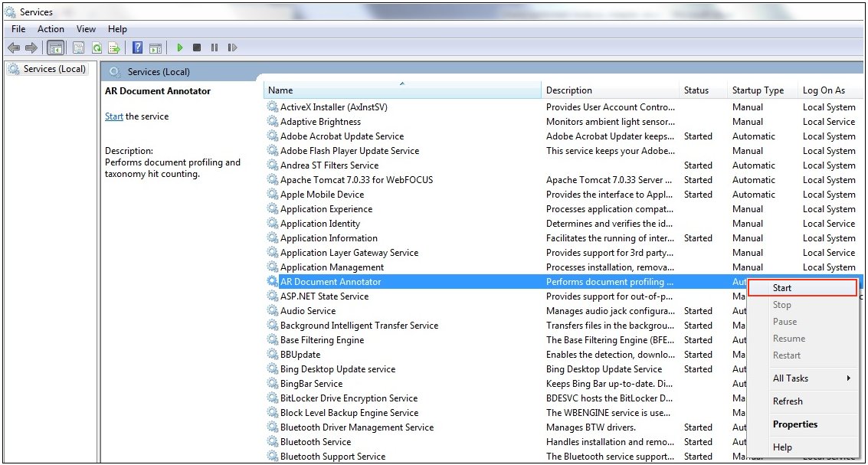The image size is (868, 465).
Task: Open Properties from the toolbar icon
Action: 79,48
